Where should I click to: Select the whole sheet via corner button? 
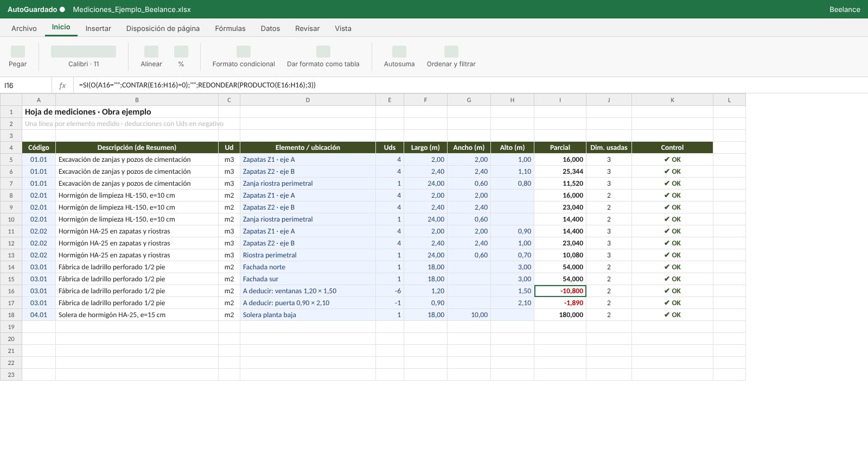tap(11, 100)
